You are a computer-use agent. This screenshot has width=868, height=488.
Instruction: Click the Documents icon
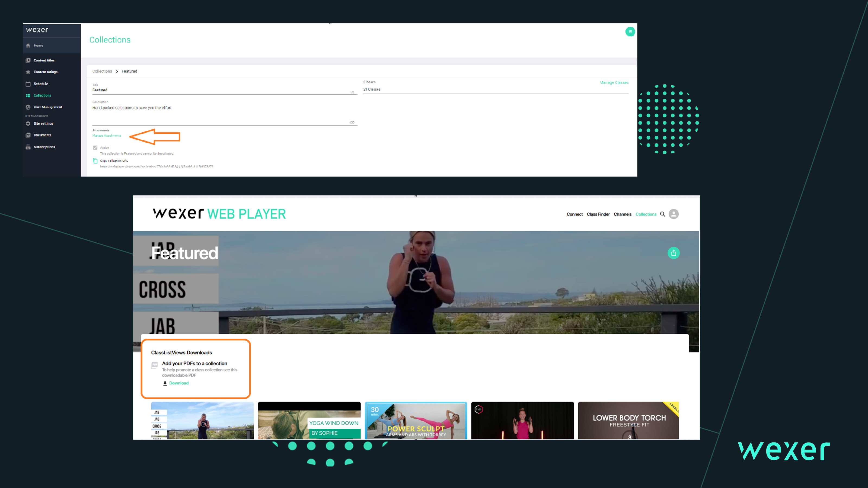28,135
